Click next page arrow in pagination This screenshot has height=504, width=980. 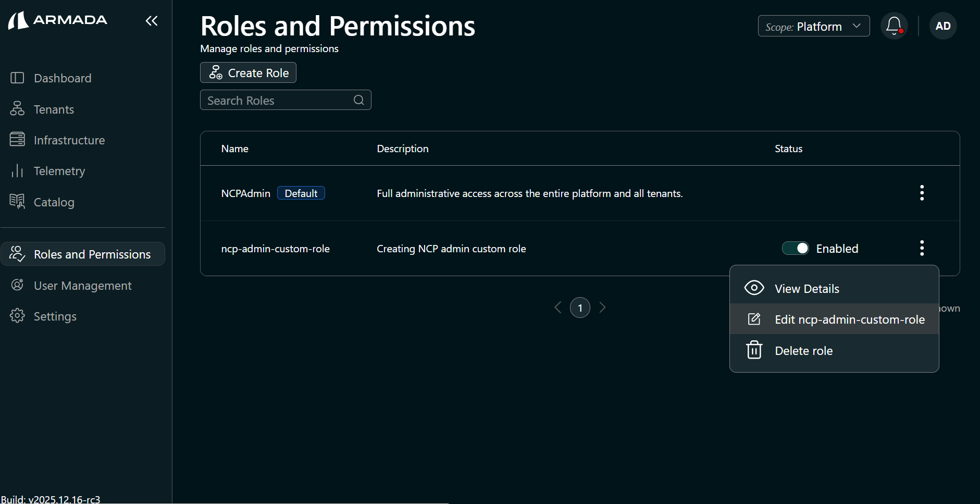[x=603, y=308]
